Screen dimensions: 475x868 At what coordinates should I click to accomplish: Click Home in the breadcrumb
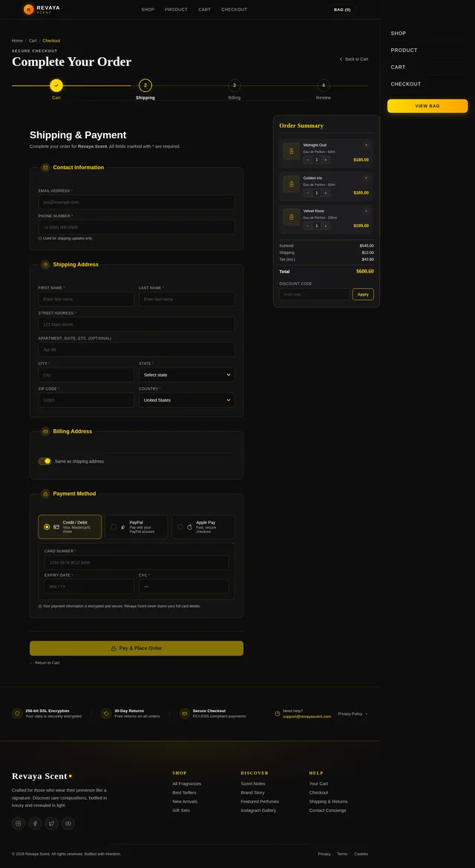[x=17, y=40]
